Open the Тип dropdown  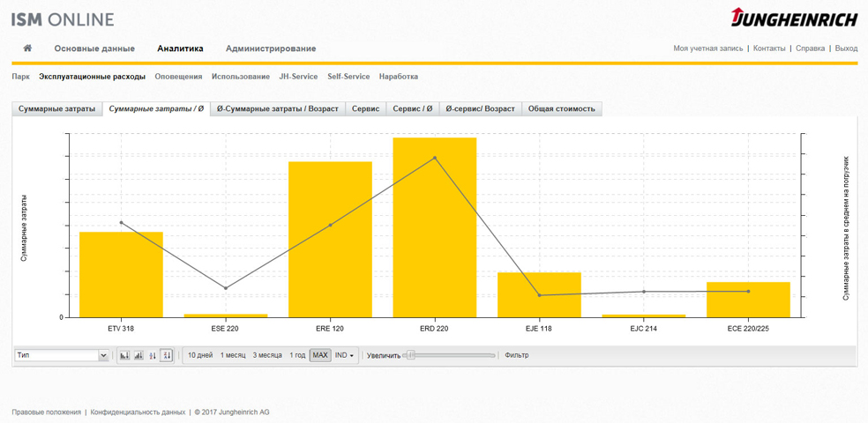point(61,355)
